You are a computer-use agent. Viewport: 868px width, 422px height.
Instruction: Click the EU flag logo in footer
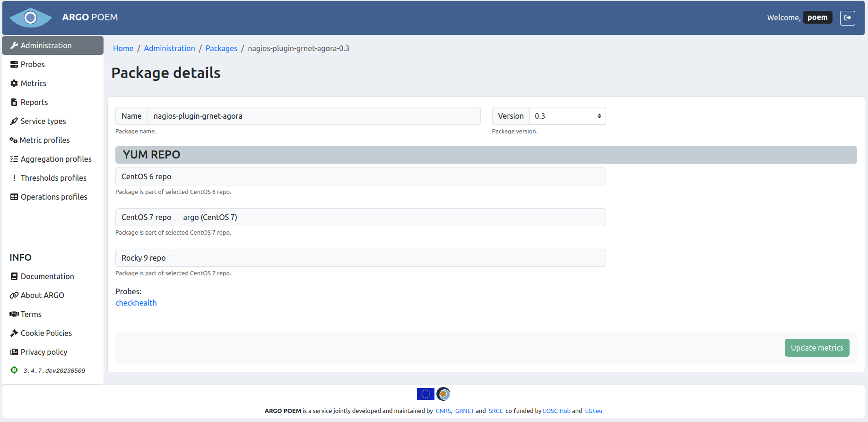click(425, 394)
